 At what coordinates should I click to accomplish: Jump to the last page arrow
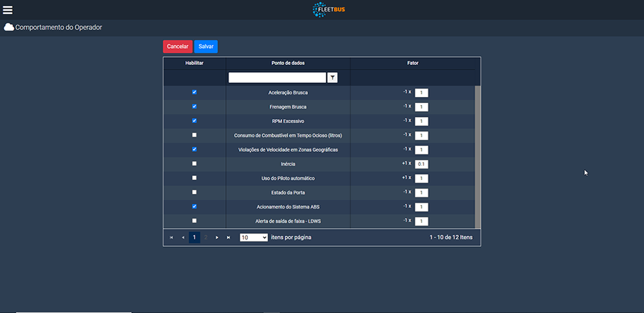pos(228,237)
